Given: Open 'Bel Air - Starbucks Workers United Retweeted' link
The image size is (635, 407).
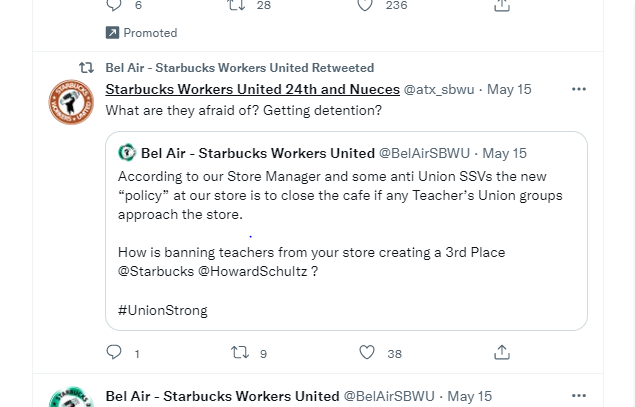Looking at the screenshot, I should (239, 68).
